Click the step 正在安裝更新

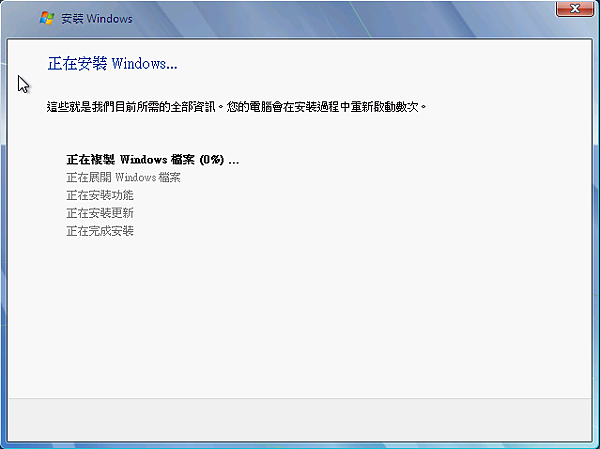[100, 213]
